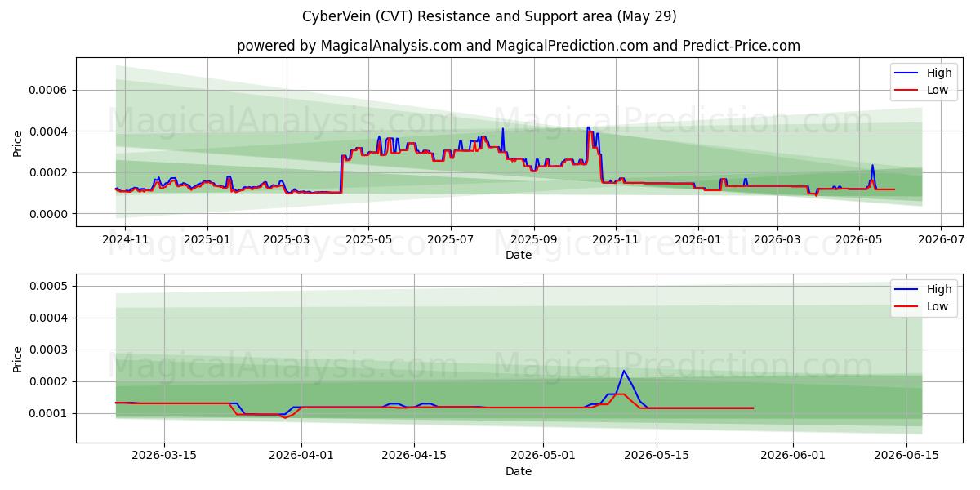Click the '2026-03-15' x-axis label
Image resolution: width=980 pixels, height=490 pixels.
(164, 456)
